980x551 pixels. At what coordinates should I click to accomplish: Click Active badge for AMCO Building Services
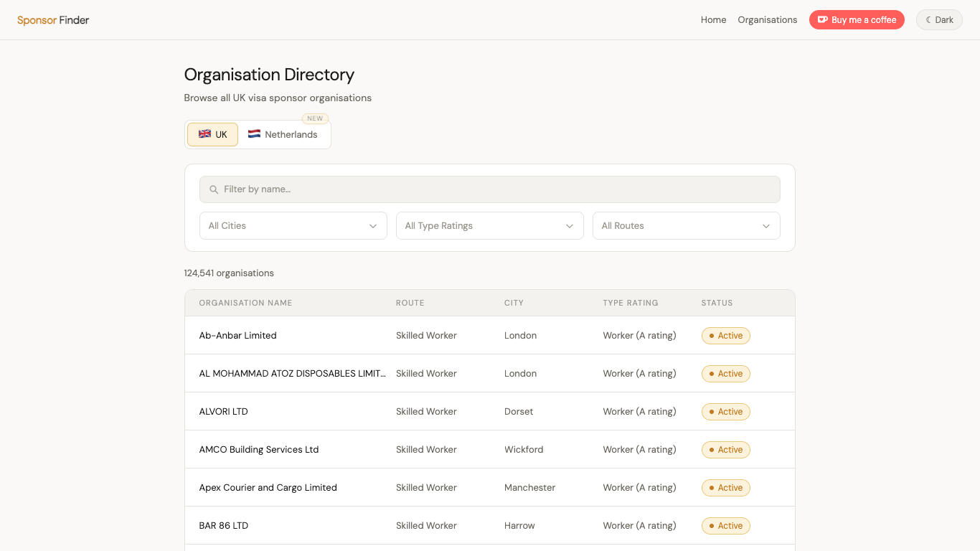tap(726, 450)
